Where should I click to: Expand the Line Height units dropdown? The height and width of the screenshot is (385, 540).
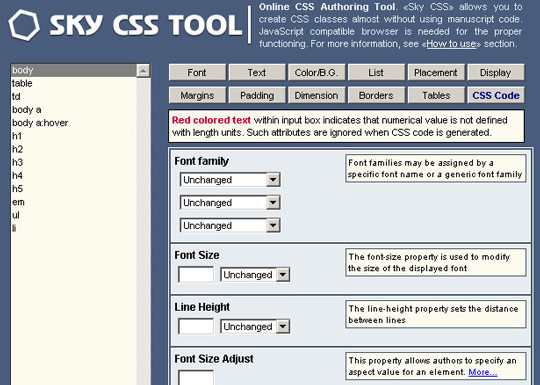(x=255, y=326)
